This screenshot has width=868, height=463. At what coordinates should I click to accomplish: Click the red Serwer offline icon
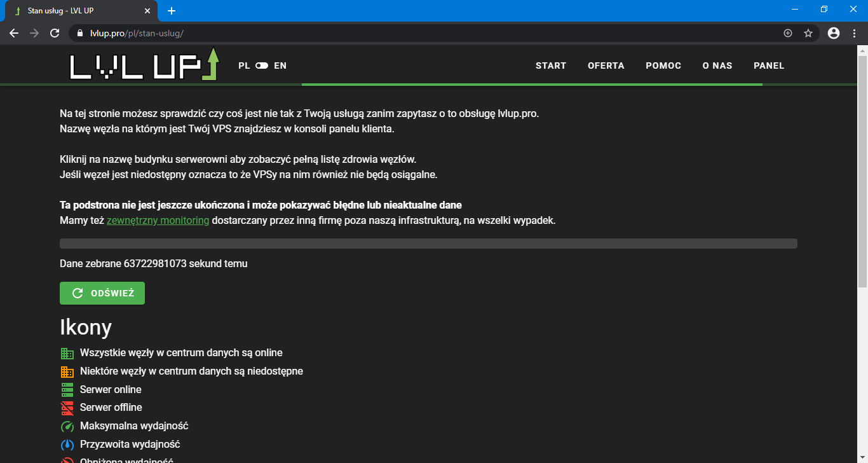(67, 408)
